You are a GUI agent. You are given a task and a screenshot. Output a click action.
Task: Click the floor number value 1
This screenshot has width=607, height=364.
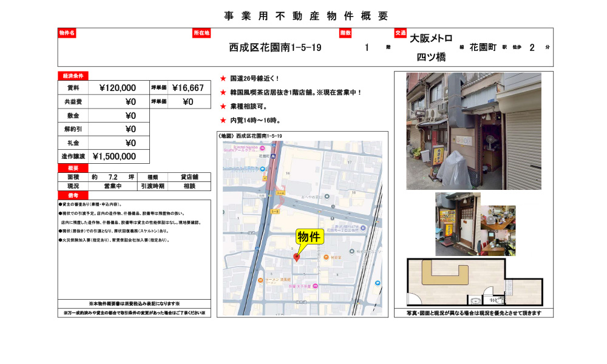pyautogui.click(x=367, y=47)
